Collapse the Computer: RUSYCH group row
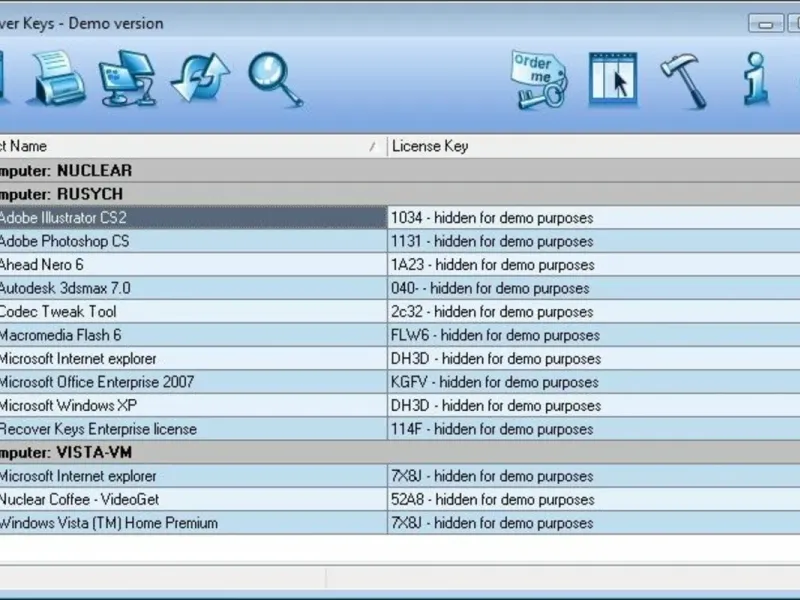The height and width of the screenshot is (600, 800). coord(400,194)
